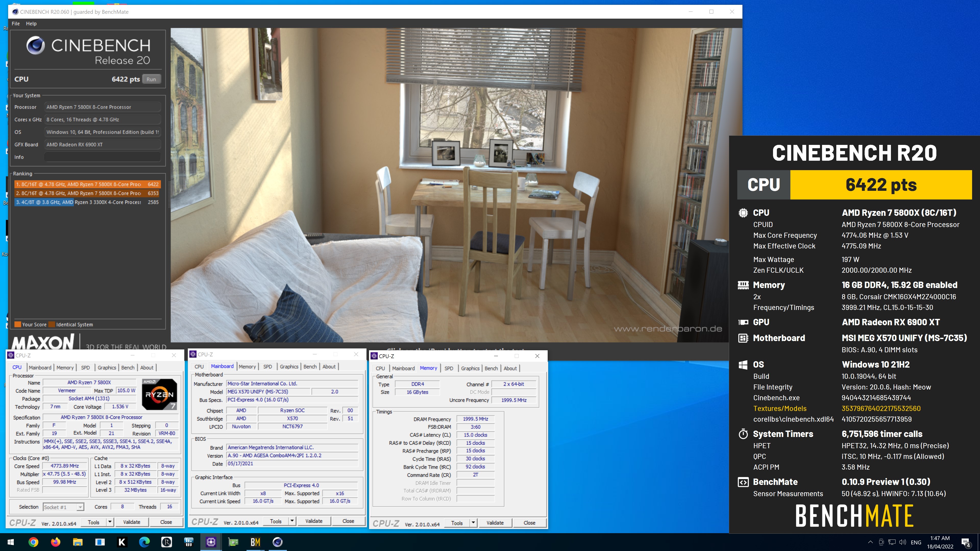
Task: Click the BIOS Version A.90 AGESA field
Action: point(292,455)
